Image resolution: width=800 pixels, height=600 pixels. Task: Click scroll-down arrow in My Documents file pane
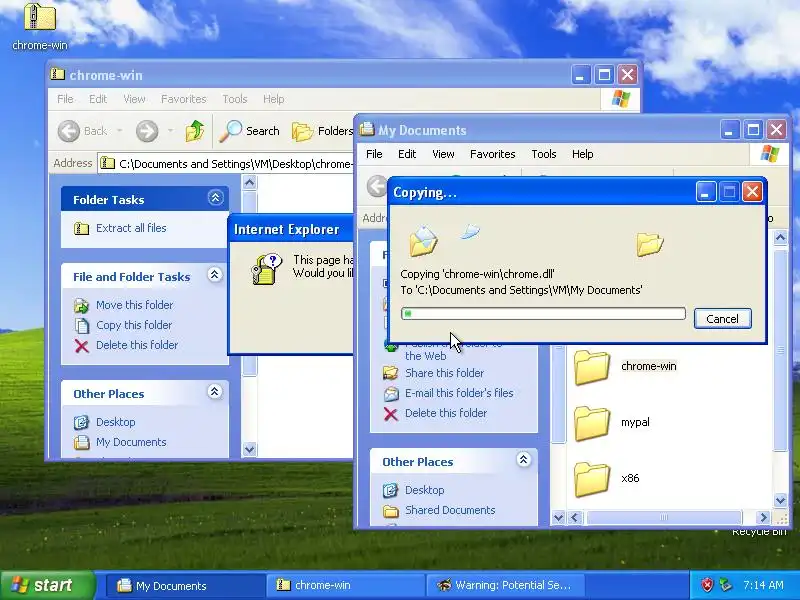click(781, 501)
